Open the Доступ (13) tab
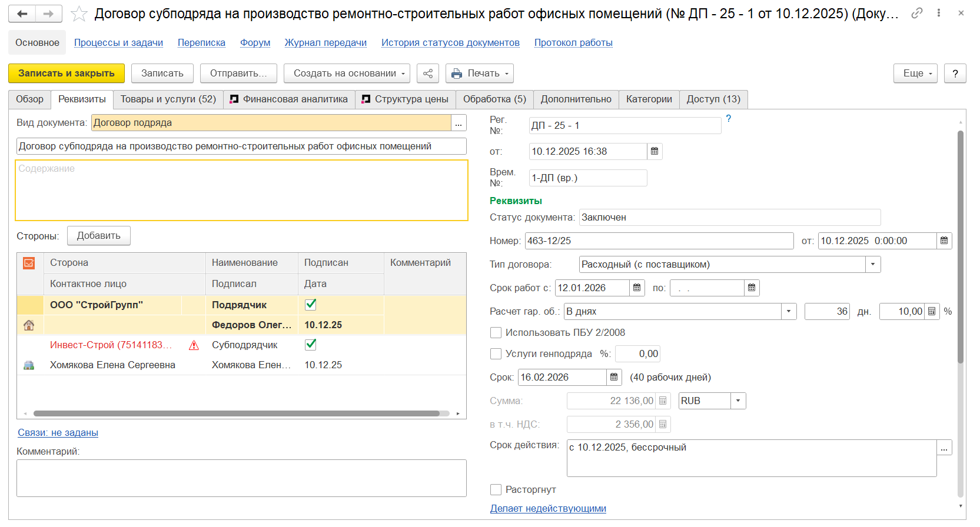Image resolution: width=980 pixels, height=527 pixels. [713, 99]
